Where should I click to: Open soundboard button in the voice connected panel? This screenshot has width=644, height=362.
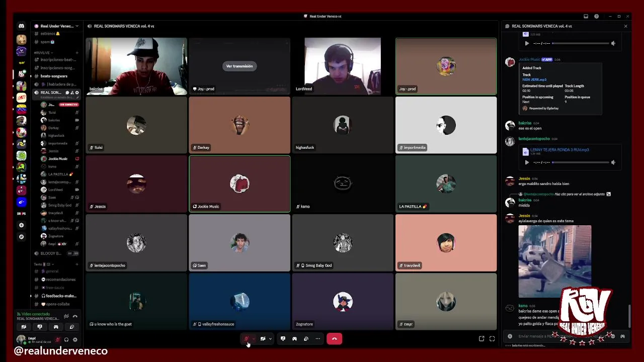(x=72, y=327)
